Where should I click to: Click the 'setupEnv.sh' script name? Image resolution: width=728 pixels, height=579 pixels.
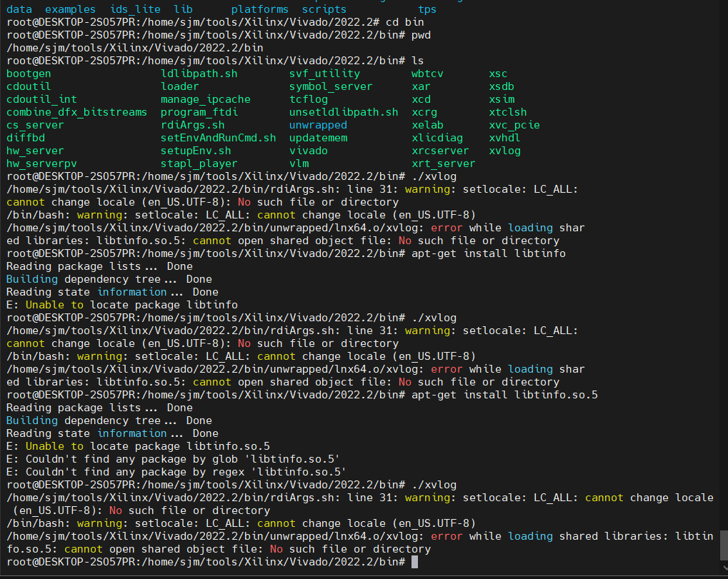click(196, 151)
